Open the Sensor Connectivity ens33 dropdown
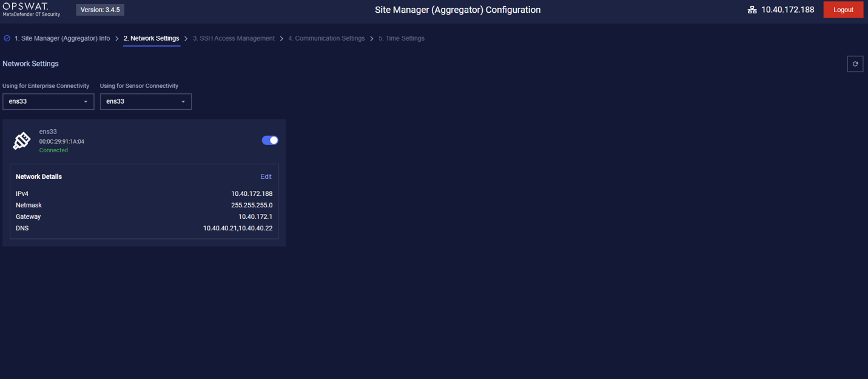This screenshot has height=379, width=868. point(146,101)
